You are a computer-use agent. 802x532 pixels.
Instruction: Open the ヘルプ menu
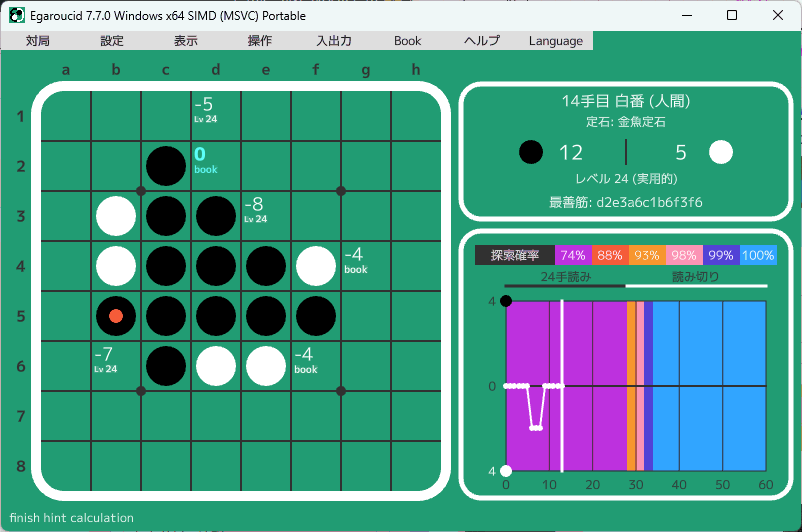482,41
